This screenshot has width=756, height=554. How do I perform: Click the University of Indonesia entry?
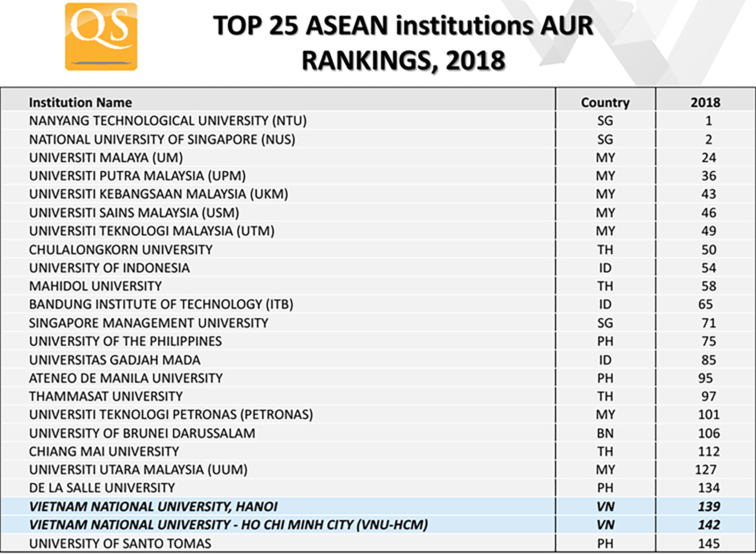(x=109, y=268)
